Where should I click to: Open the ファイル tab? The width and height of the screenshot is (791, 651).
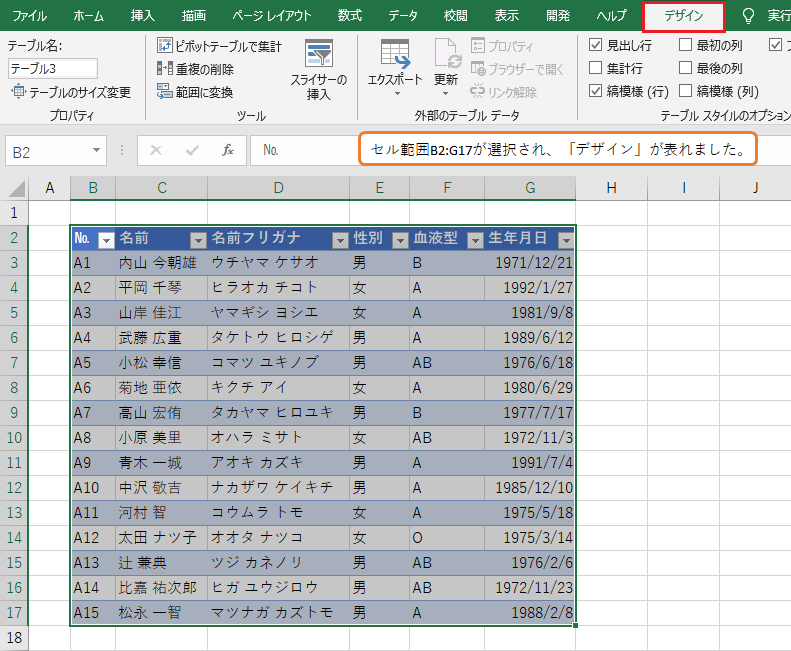tap(29, 16)
